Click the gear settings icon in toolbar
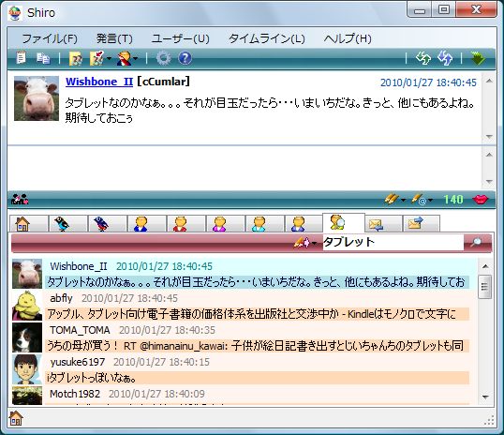 (x=163, y=58)
